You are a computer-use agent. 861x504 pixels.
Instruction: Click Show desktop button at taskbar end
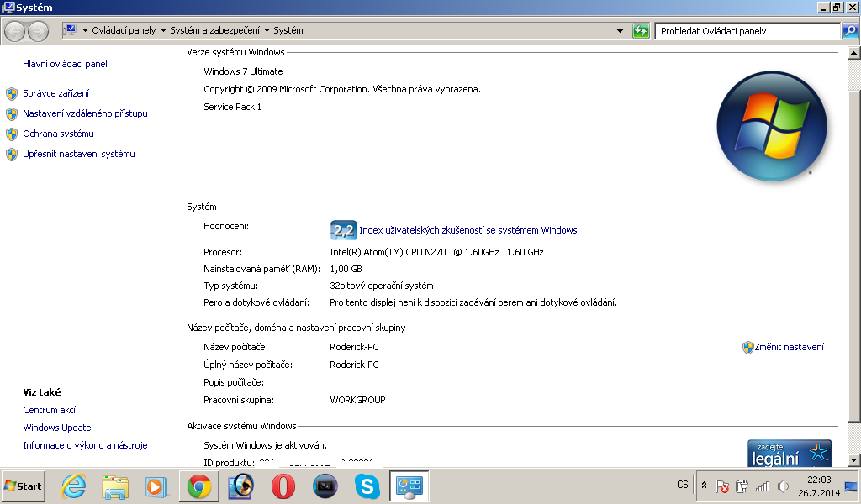tap(851, 486)
